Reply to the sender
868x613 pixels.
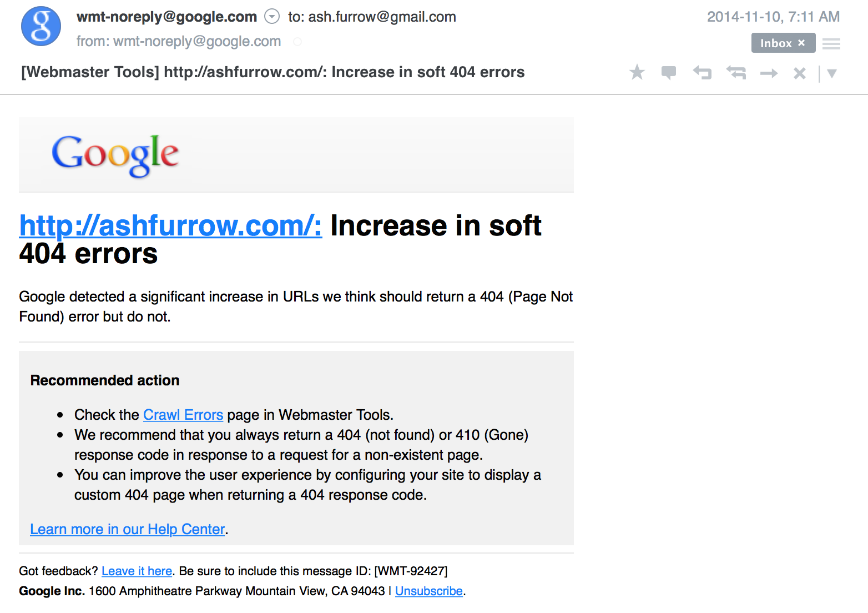[x=702, y=72]
